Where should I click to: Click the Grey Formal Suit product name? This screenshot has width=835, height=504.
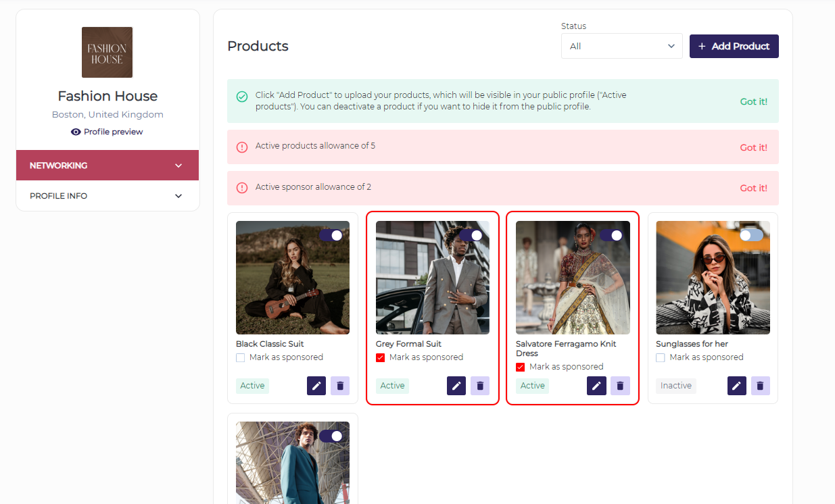tap(408, 344)
